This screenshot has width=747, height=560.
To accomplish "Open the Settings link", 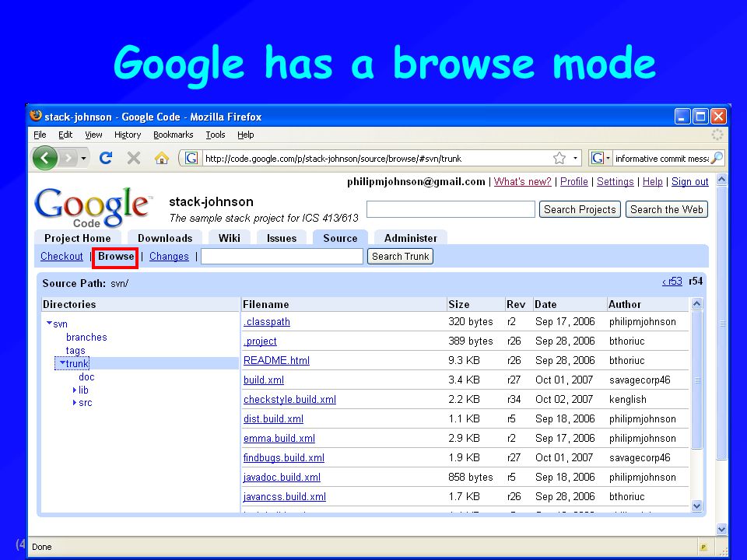I will 615,181.
